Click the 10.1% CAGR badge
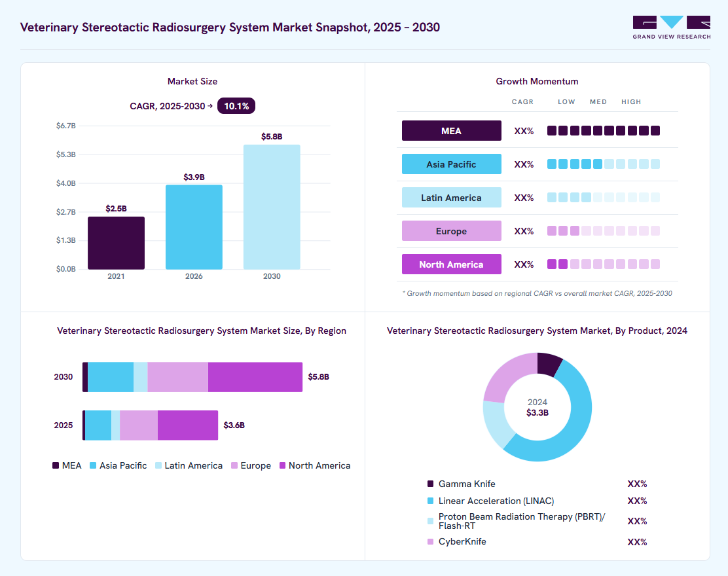Viewport: 728px width, 576px height. (x=236, y=106)
